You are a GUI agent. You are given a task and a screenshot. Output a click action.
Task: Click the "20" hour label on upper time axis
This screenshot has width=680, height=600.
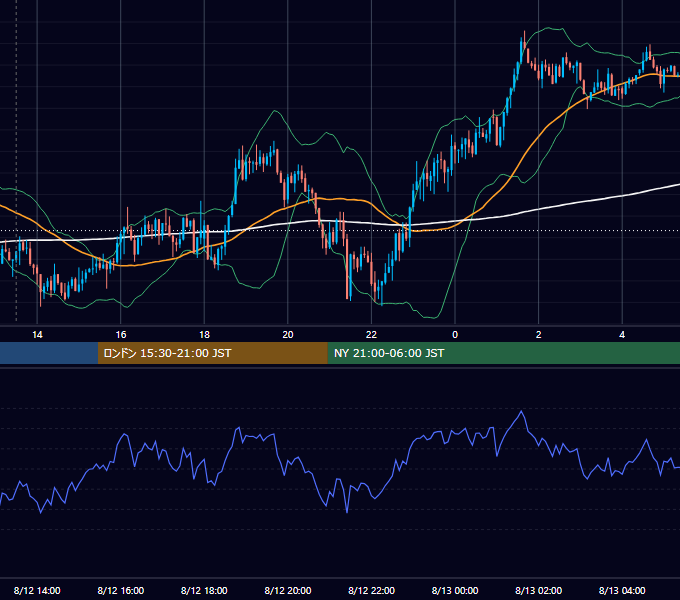click(288, 334)
